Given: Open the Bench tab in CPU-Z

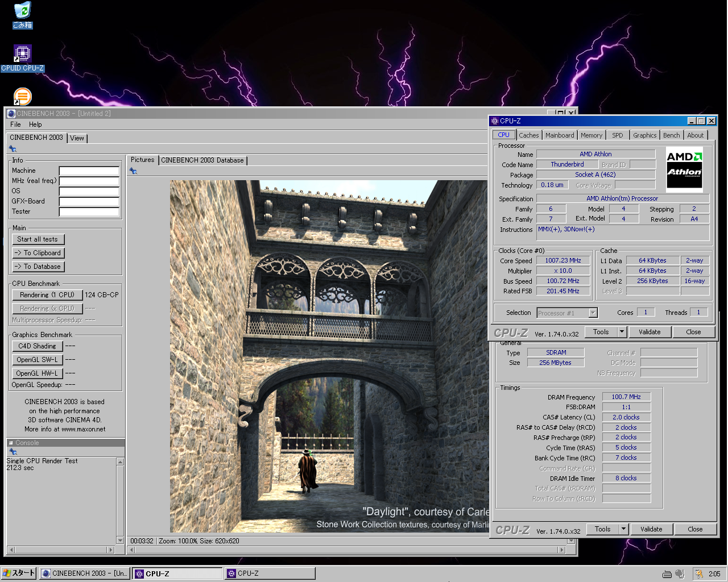Looking at the screenshot, I should tap(672, 135).
